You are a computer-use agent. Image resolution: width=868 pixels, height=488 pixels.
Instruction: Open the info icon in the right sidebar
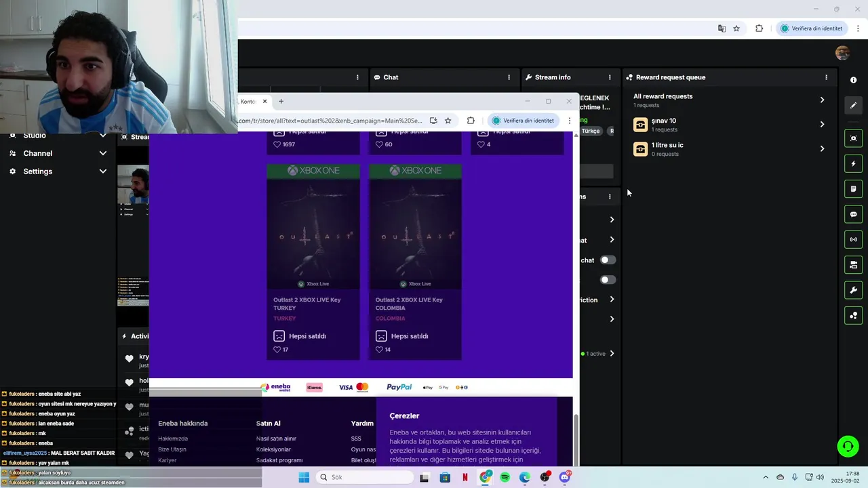tap(853, 80)
